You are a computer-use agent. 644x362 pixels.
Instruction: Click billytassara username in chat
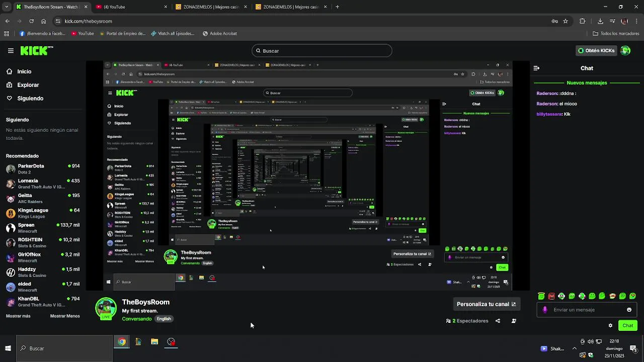click(549, 114)
